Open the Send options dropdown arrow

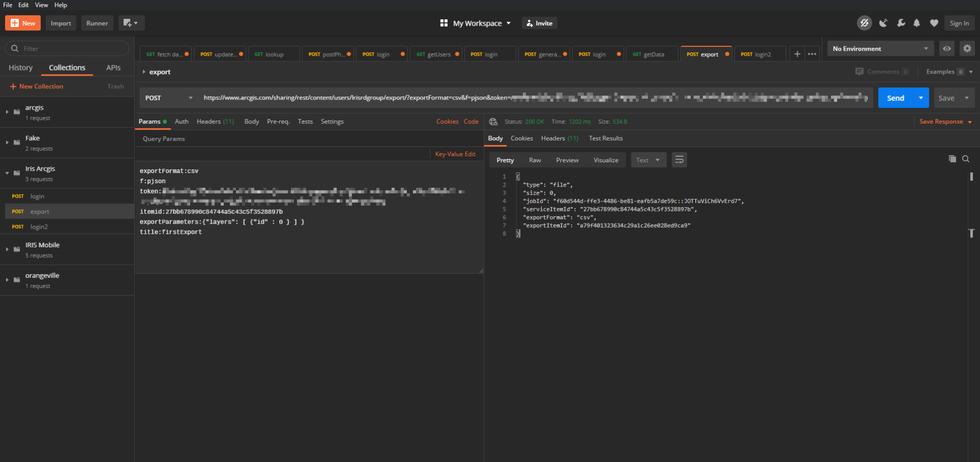coord(921,98)
